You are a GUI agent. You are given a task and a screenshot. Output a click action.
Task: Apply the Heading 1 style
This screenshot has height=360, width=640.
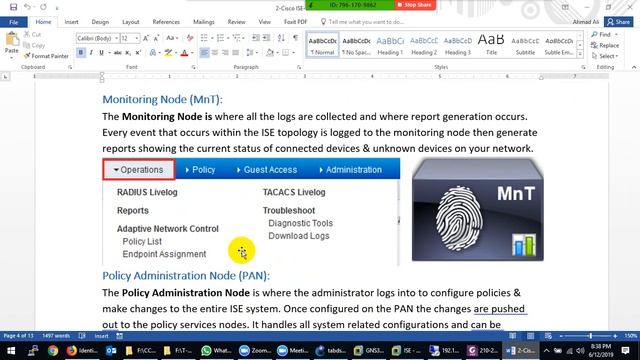pyautogui.click(x=390, y=45)
